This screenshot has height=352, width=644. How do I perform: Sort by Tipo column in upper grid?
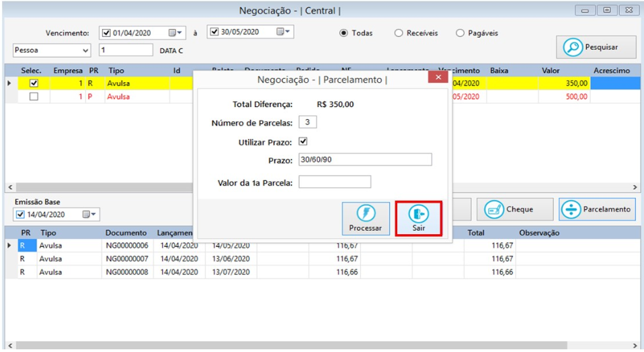(x=116, y=71)
